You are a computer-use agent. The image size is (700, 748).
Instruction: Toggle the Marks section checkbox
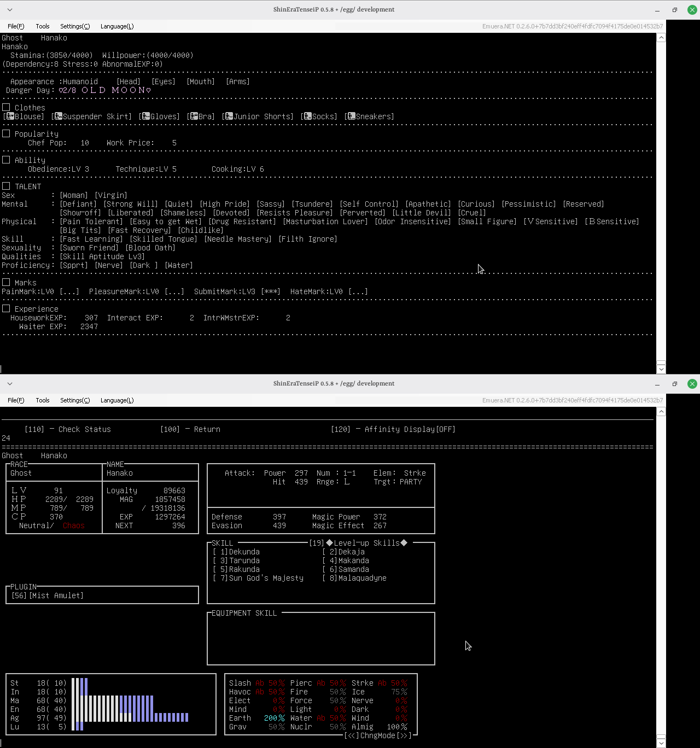(6, 283)
